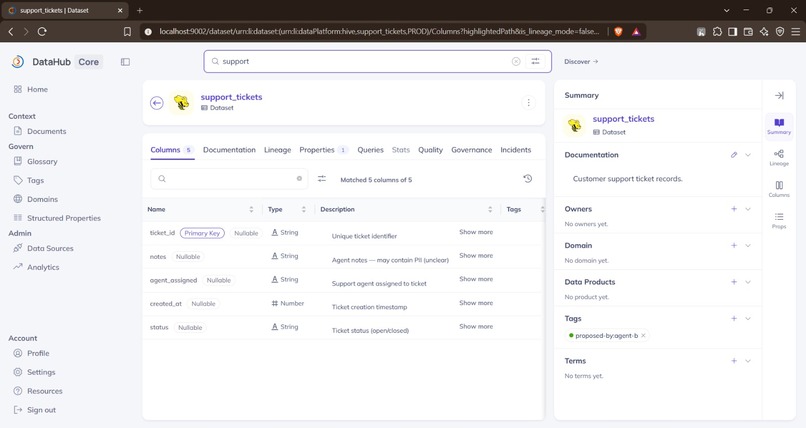The height and width of the screenshot is (428, 806).
Task: Switch to the Lineage tab
Action: (278, 150)
